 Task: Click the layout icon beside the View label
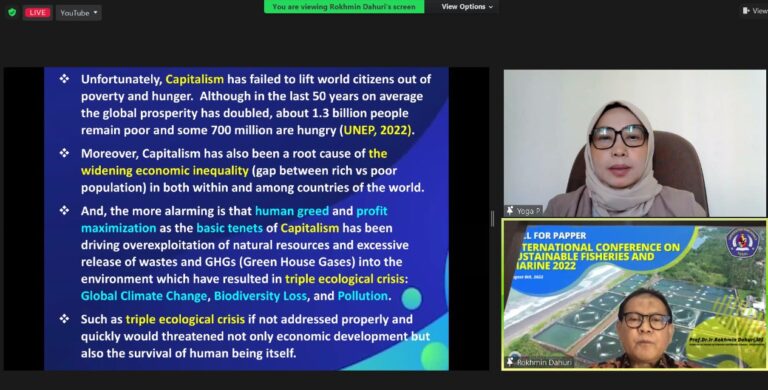pyautogui.click(x=746, y=11)
